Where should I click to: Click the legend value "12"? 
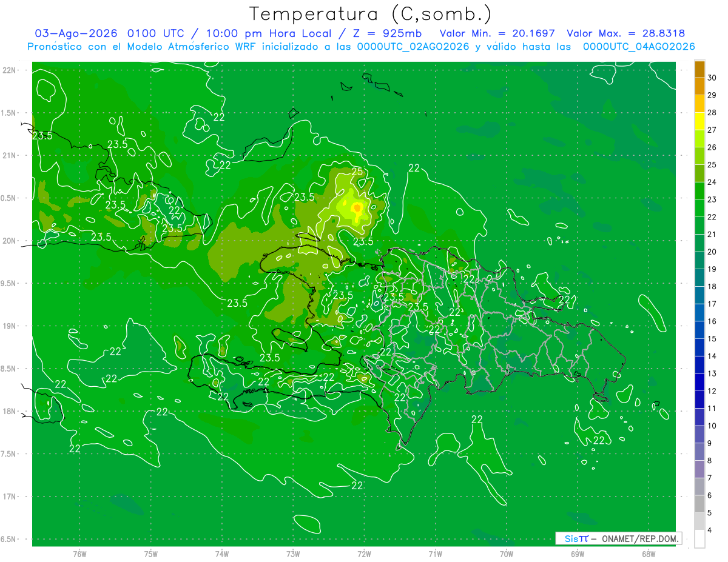click(712, 391)
